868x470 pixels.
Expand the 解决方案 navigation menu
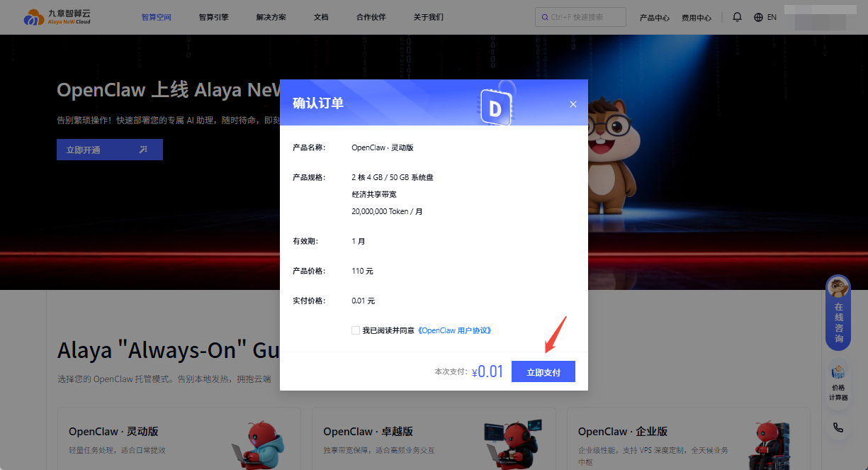tap(271, 17)
